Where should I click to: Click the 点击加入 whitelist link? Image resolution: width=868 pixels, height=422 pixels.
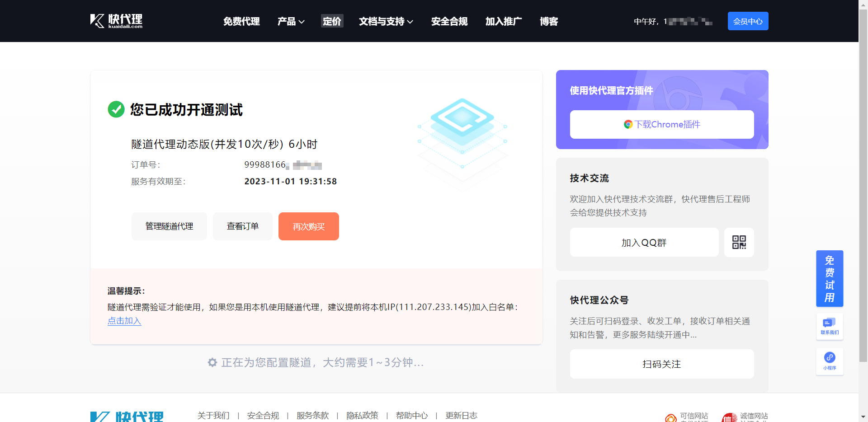(x=124, y=321)
